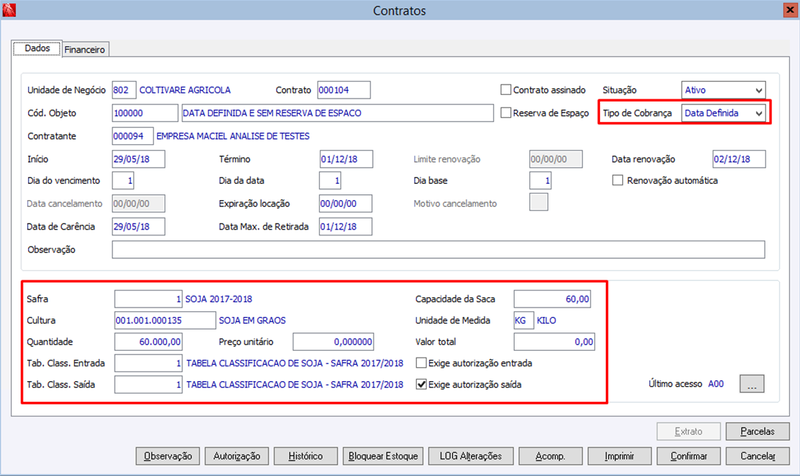Click the Quantidade input field

tap(148, 342)
